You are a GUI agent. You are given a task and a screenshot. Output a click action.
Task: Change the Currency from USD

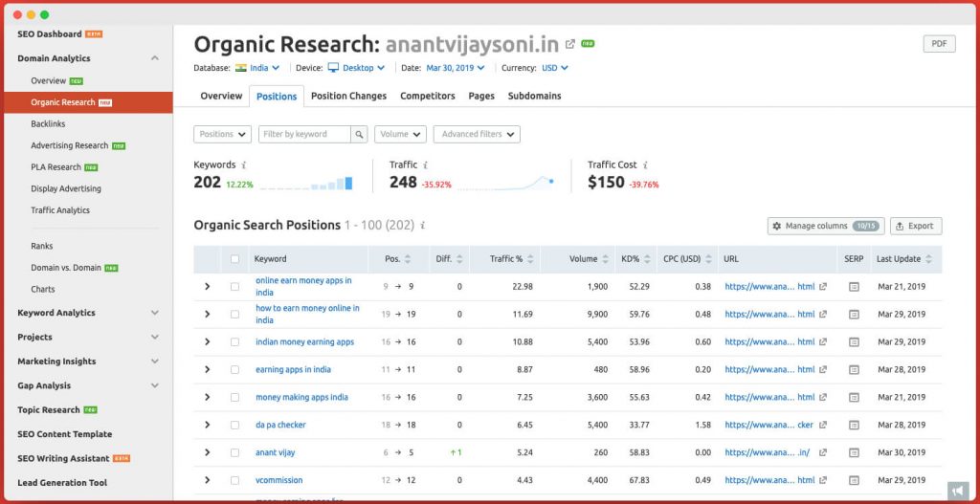coord(555,68)
